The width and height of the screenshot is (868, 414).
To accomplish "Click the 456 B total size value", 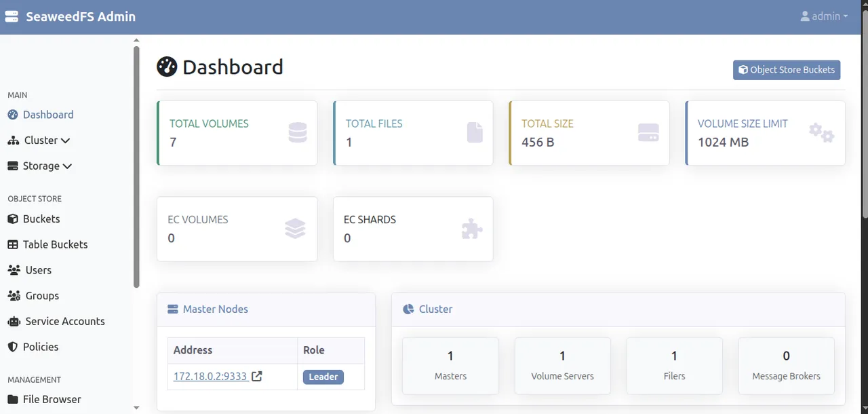I will point(538,143).
